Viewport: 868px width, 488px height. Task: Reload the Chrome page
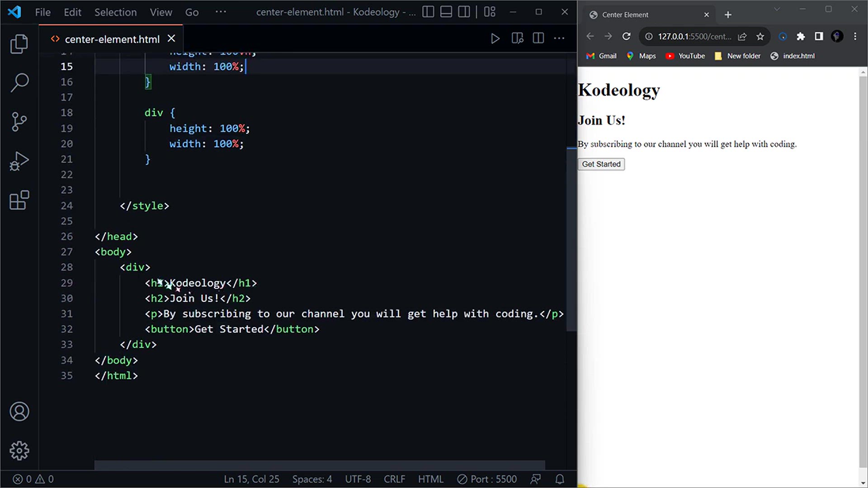coord(626,36)
